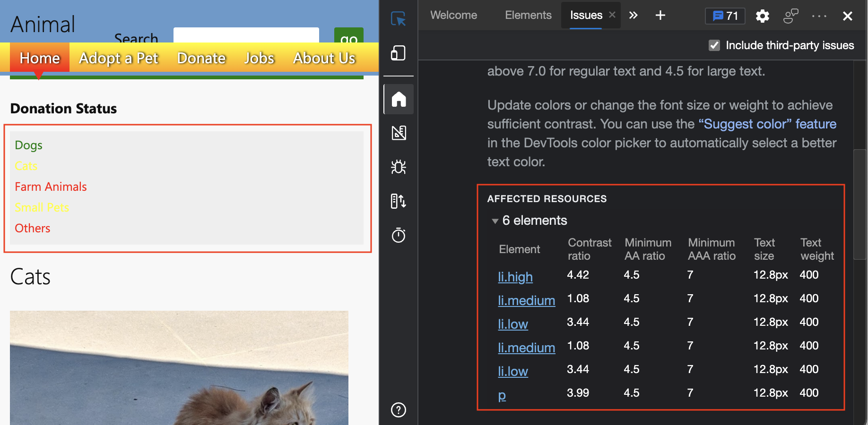Open the hidden tabs chevron
Image resolution: width=868 pixels, height=425 pixels.
tap(633, 15)
